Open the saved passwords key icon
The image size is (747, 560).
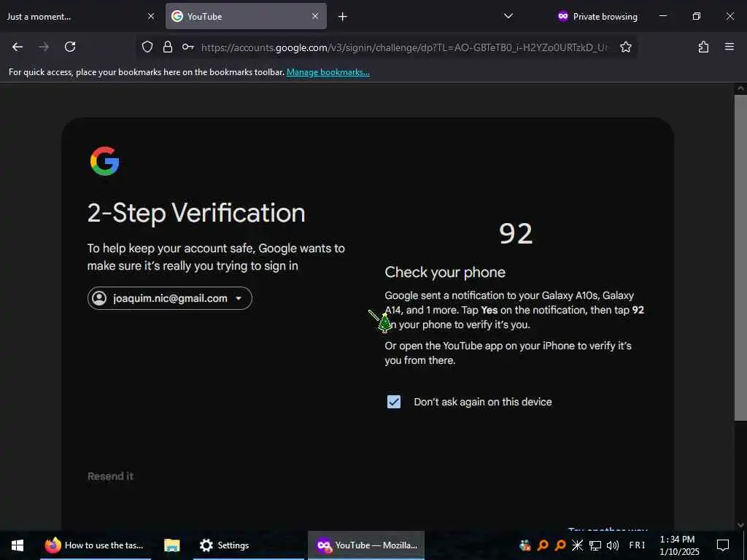[187, 47]
